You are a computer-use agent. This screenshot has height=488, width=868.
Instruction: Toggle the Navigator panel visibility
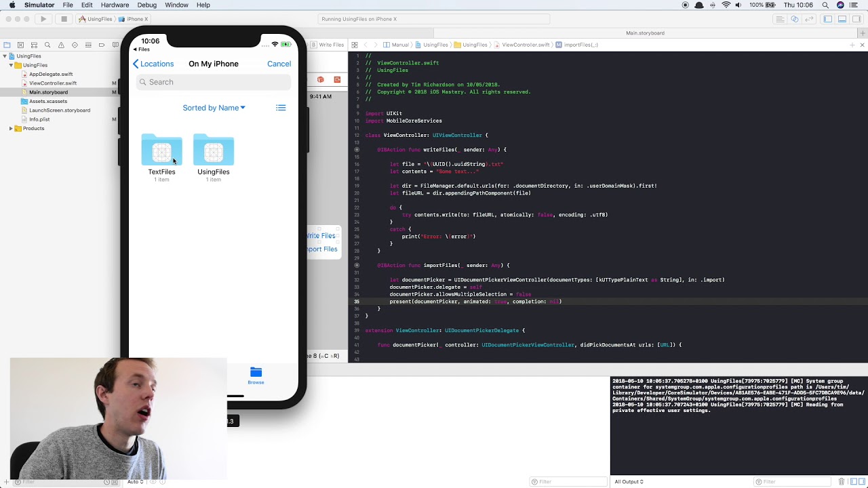pos(828,19)
